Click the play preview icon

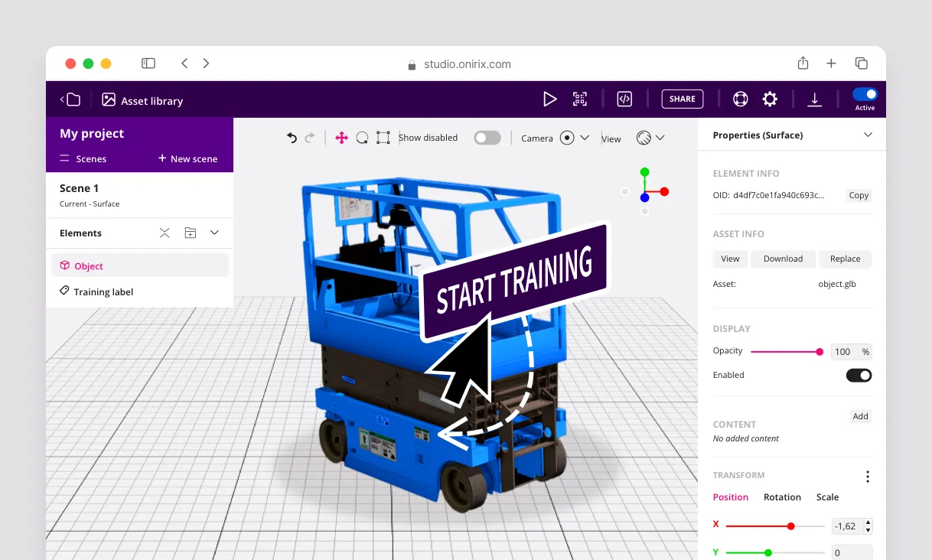click(x=549, y=99)
